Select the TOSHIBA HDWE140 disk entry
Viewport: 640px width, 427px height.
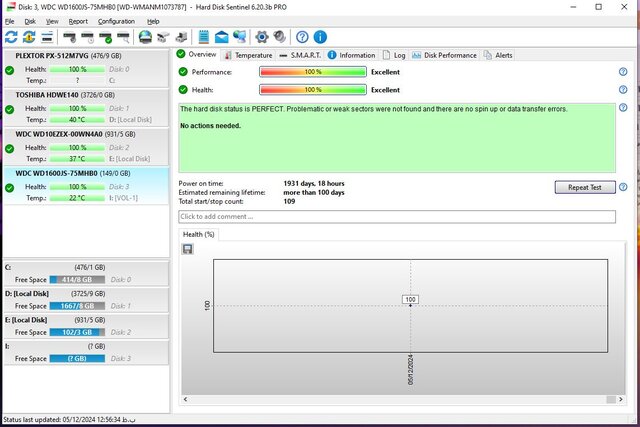[85, 107]
